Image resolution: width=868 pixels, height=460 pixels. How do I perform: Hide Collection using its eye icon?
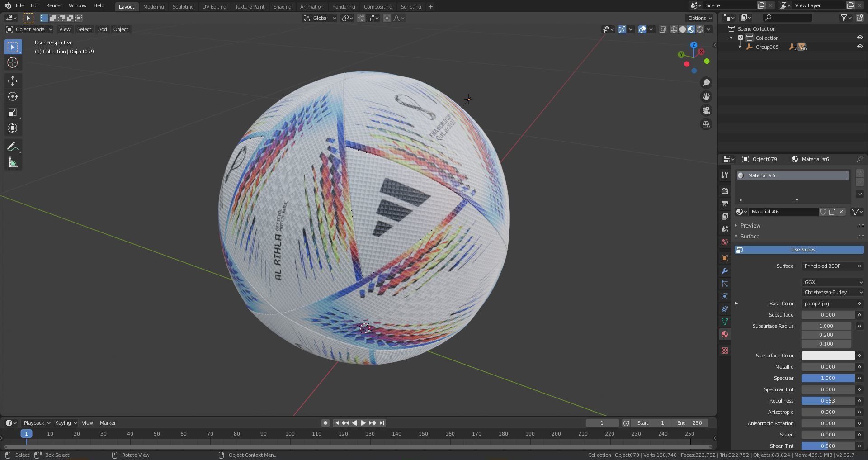[860, 38]
